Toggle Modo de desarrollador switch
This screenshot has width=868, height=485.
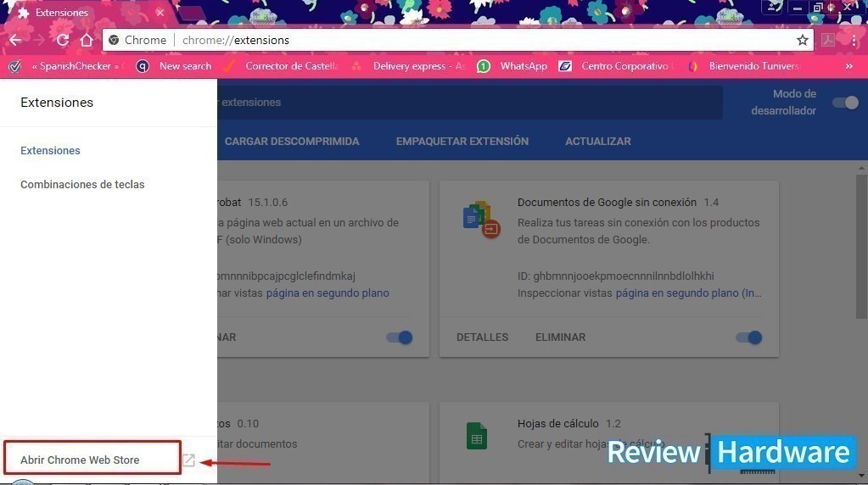pyautogui.click(x=846, y=103)
